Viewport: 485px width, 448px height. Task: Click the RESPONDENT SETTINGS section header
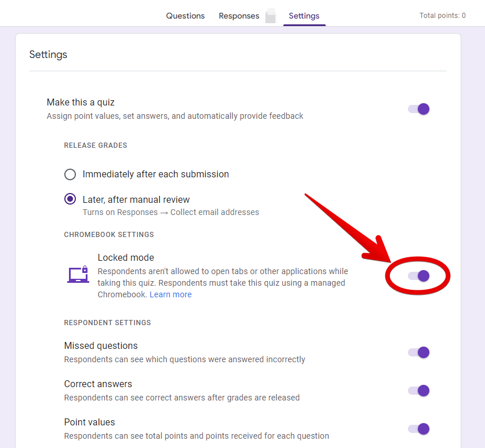[107, 323]
